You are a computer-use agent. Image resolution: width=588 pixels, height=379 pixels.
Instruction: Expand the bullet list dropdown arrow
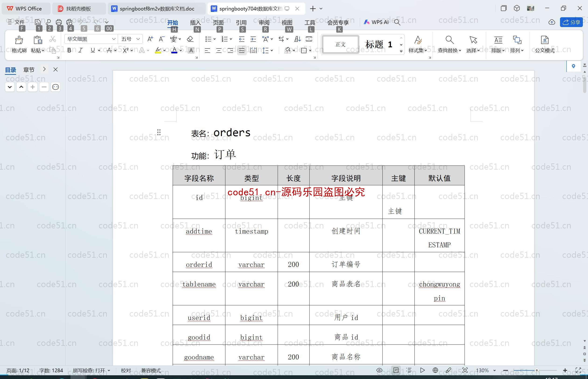[215, 39]
